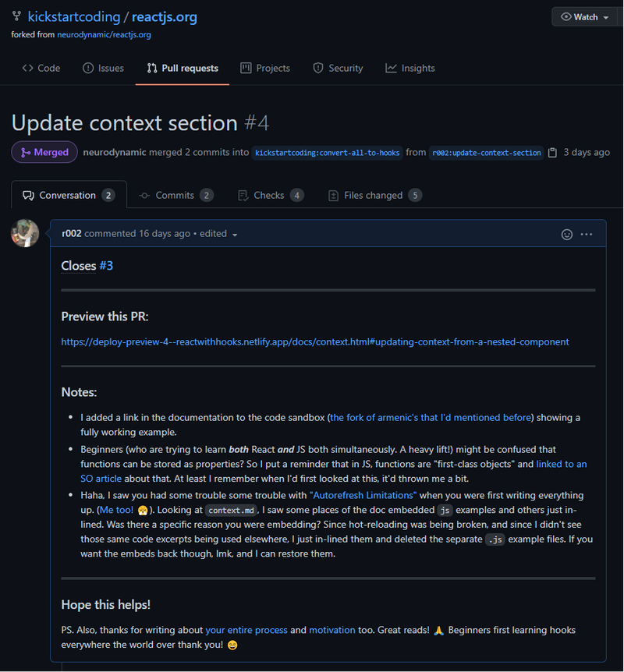Open the "Autorefresh Limitations" link
The width and height of the screenshot is (624, 672).
(363, 496)
